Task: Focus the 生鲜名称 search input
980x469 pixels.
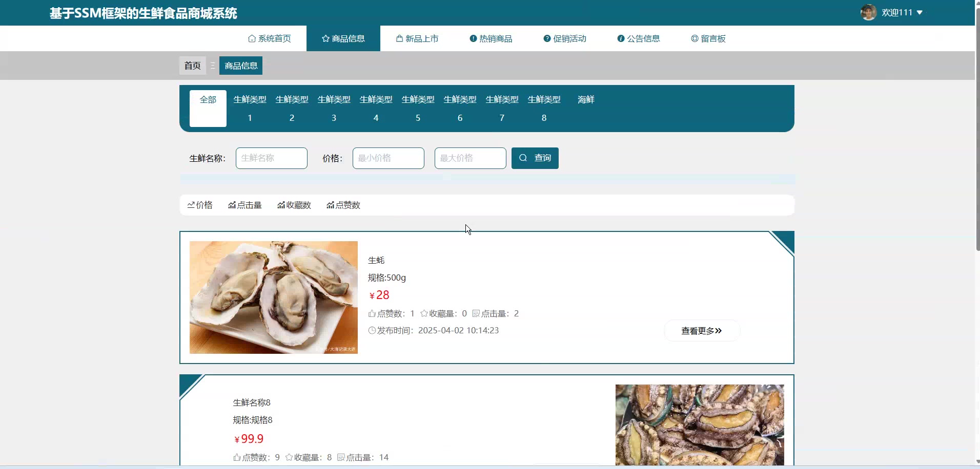Action: pyautogui.click(x=272, y=158)
